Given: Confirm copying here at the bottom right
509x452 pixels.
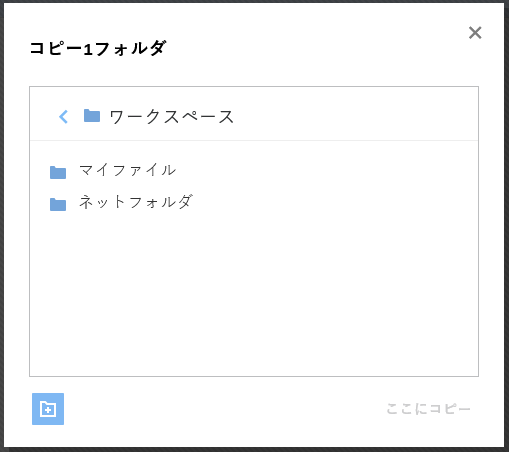Looking at the screenshot, I should (x=428, y=409).
